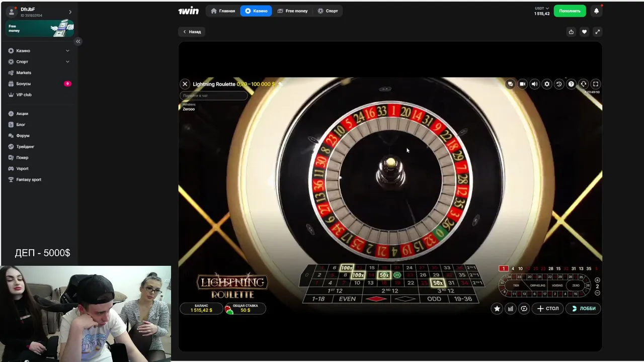Image resolution: width=644 pixels, height=362 pixels.
Task: Click Пополнить deposit button
Action: point(570,11)
